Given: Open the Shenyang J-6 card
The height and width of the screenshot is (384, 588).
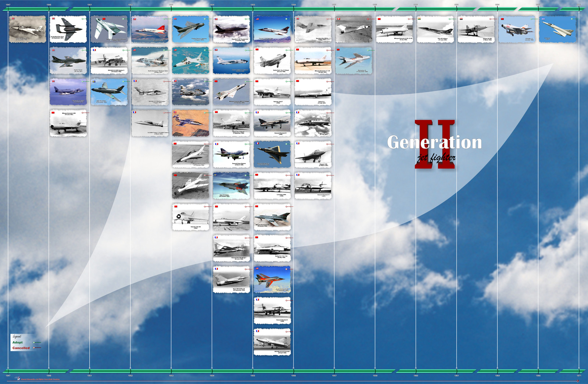Looking at the screenshot, I should point(354,61).
